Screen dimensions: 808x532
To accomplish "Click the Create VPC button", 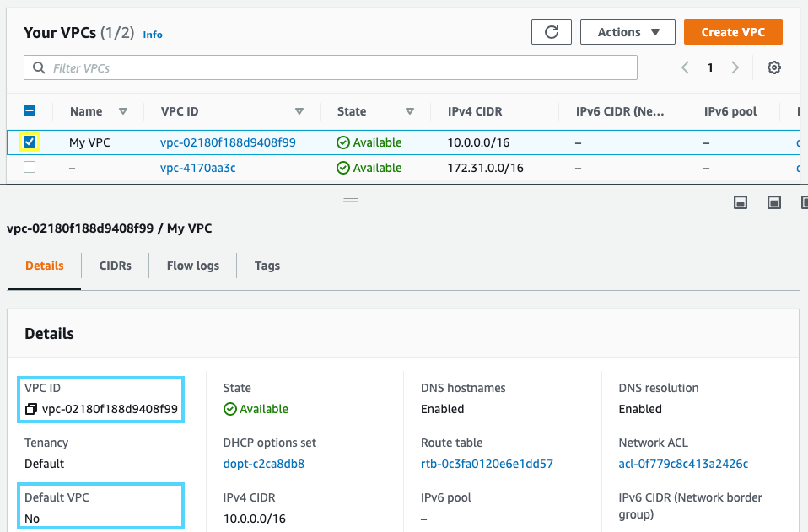I will tap(732, 32).
